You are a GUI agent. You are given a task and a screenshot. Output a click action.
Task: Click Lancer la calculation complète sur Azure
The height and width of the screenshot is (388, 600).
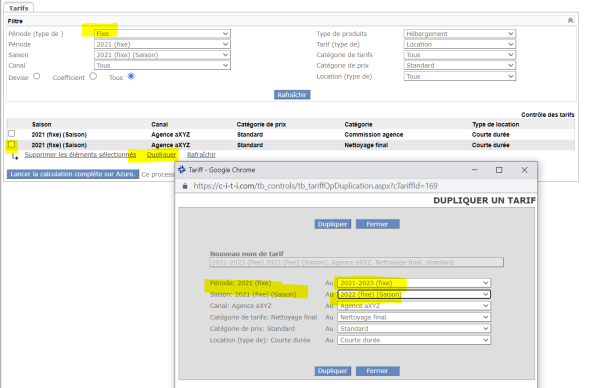click(73, 174)
